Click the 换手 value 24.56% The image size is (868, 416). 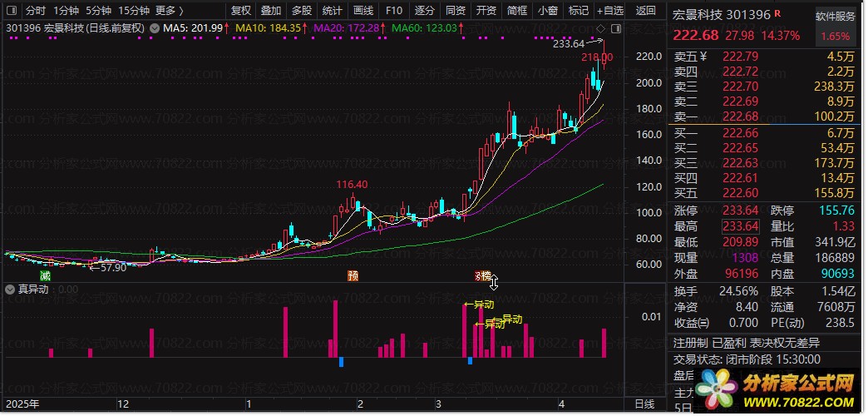tap(737, 291)
